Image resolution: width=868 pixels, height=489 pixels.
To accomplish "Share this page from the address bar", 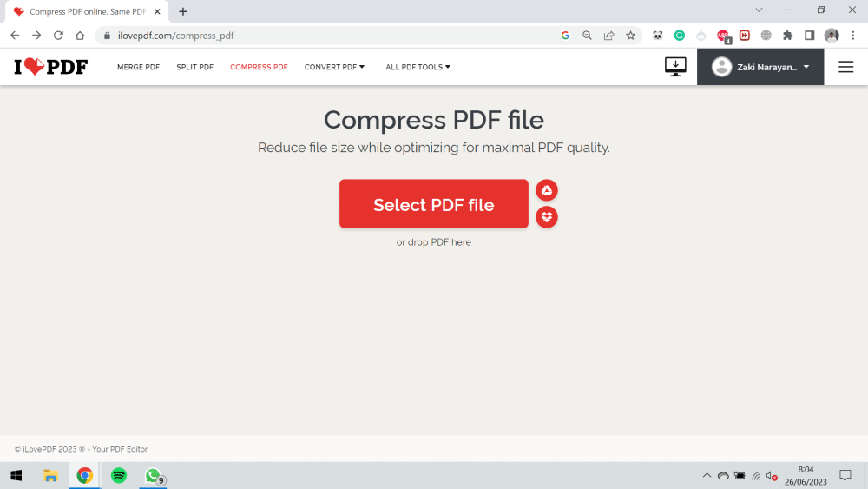I will pos(609,36).
